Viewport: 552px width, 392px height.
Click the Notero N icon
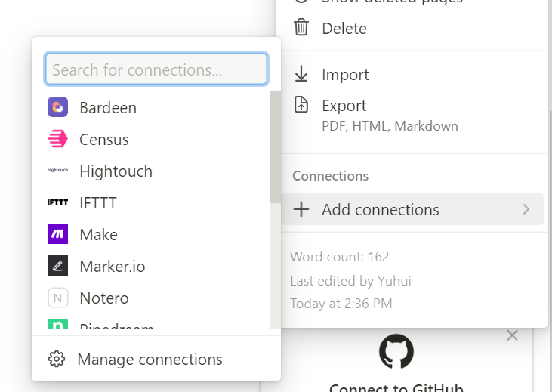[58, 298]
